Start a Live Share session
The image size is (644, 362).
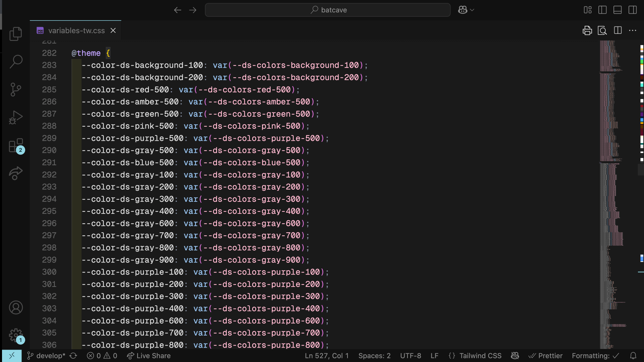point(149,356)
